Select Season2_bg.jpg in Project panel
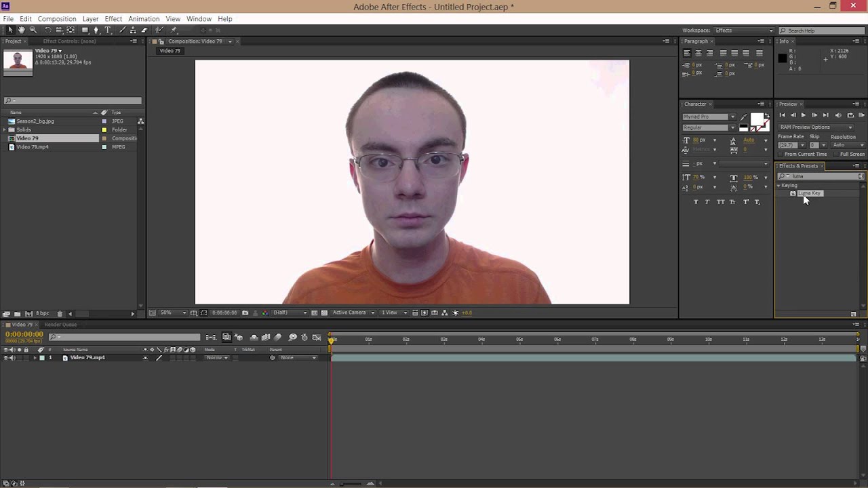Image resolution: width=868 pixels, height=488 pixels. pos(35,121)
